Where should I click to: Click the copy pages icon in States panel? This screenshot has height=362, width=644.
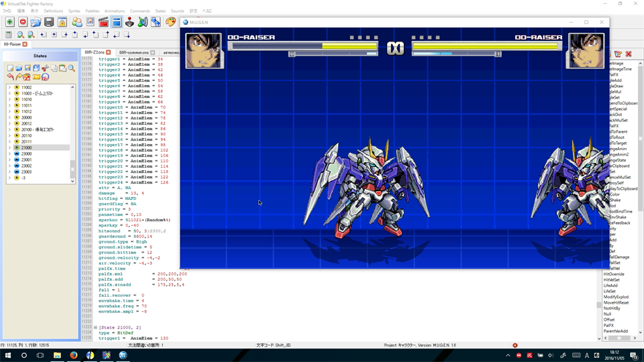coord(54,68)
